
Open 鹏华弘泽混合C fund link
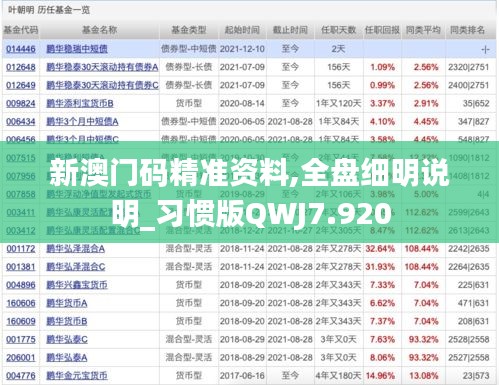click(76, 267)
